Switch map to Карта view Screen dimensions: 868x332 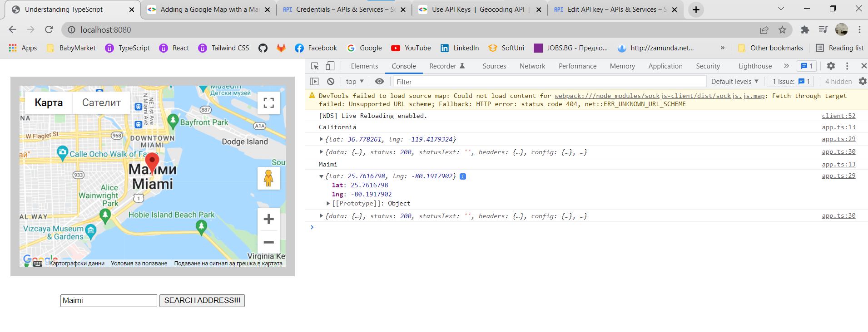(49, 103)
